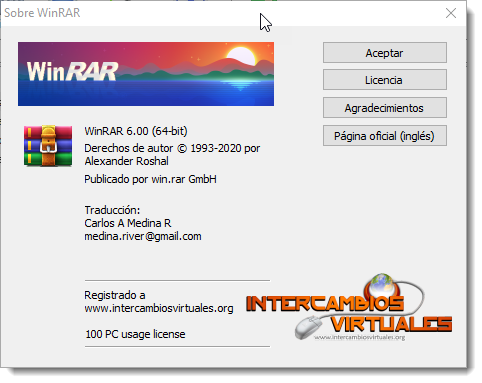482x383 pixels.
Task: Visit Página oficial (inglés)
Action: pyautogui.click(x=385, y=136)
